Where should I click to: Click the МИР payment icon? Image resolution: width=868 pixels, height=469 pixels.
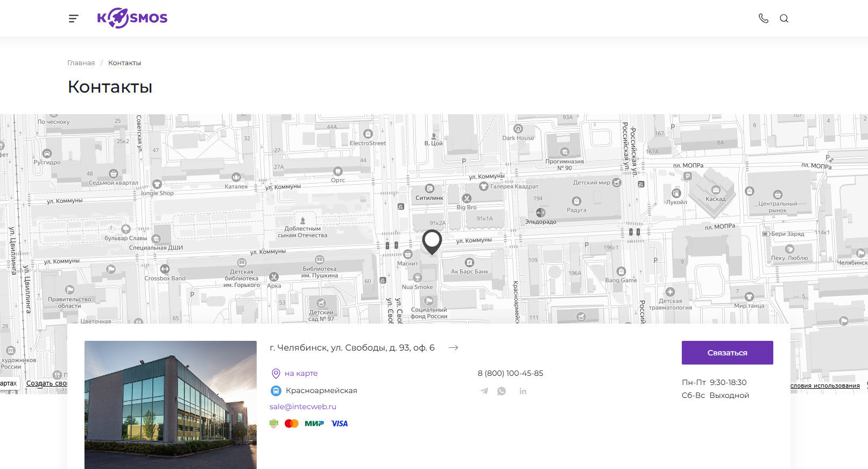(x=314, y=424)
